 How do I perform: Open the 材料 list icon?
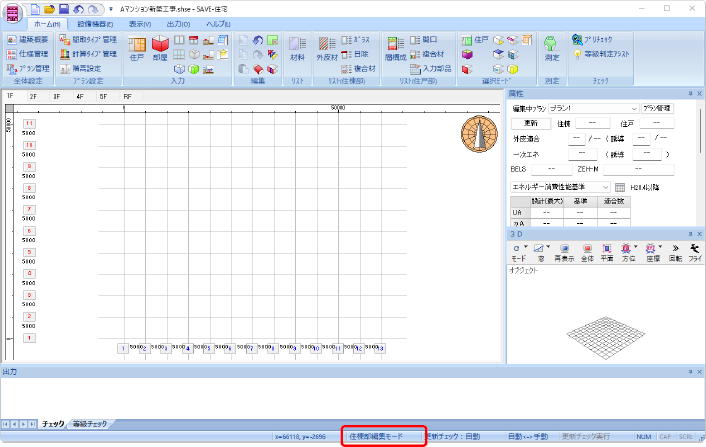point(297,49)
